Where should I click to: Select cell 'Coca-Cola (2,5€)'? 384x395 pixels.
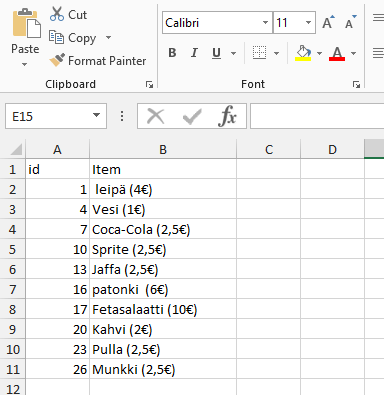(x=163, y=229)
